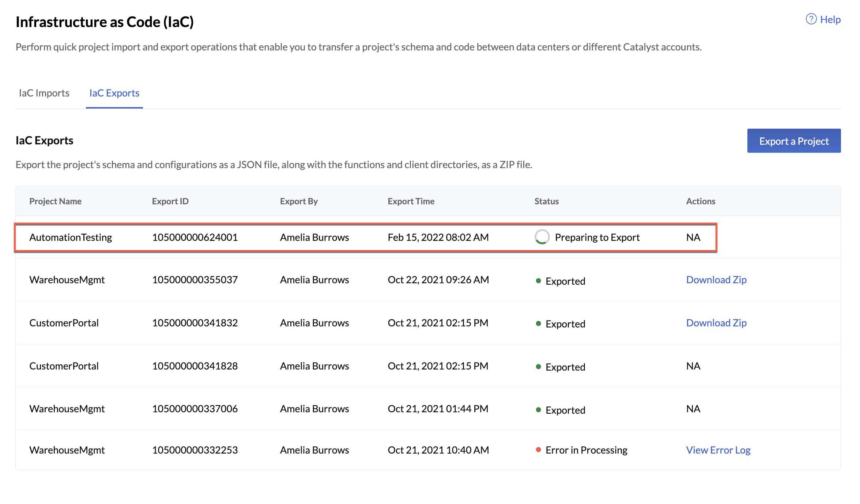Click the green Exported dot beside WarehouseMgmt 105000000355037

[x=538, y=281]
